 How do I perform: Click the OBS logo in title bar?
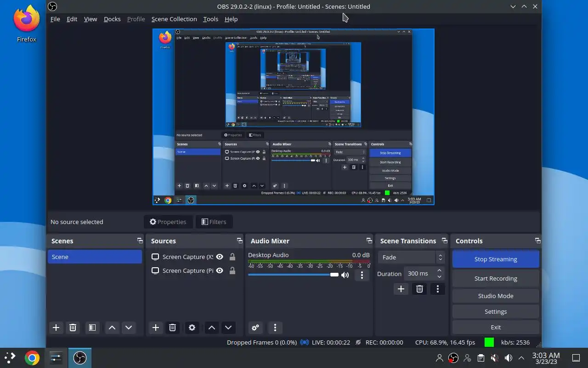pos(52,6)
